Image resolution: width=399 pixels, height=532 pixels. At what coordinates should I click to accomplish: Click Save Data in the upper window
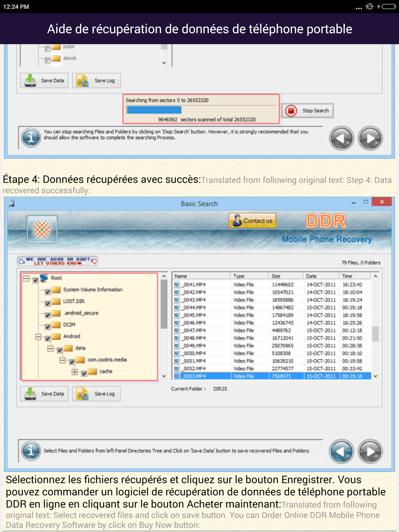(44, 81)
